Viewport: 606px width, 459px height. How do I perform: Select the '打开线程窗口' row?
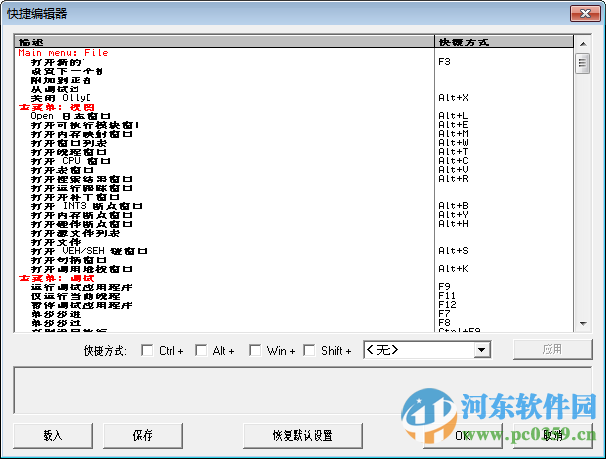[x=224, y=152]
